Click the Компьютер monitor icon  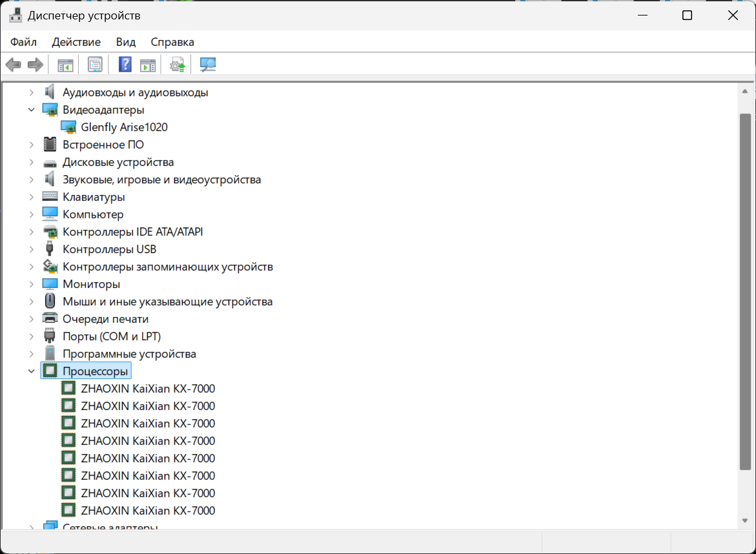(x=50, y=214)
